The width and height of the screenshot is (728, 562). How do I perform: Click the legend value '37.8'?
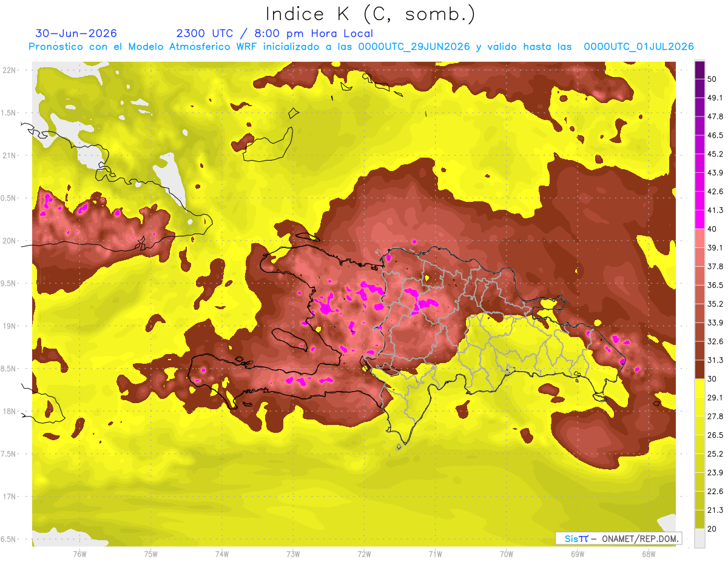[x=716, y=266]
